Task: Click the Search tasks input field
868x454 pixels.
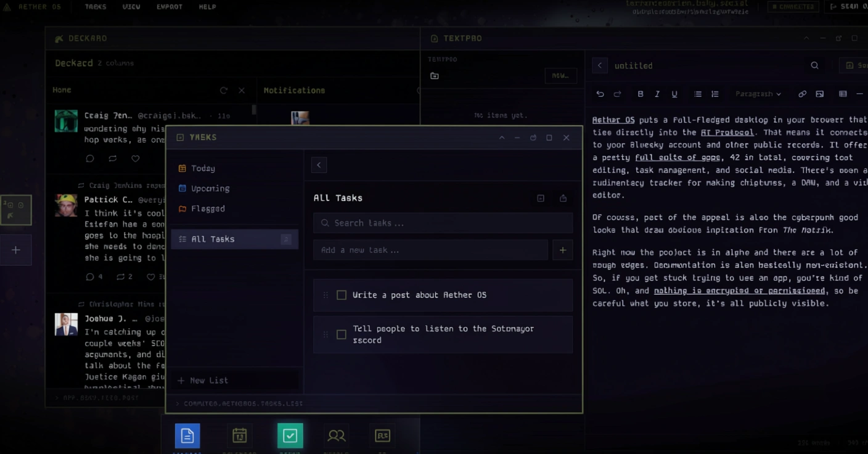Action: (443, 223)
